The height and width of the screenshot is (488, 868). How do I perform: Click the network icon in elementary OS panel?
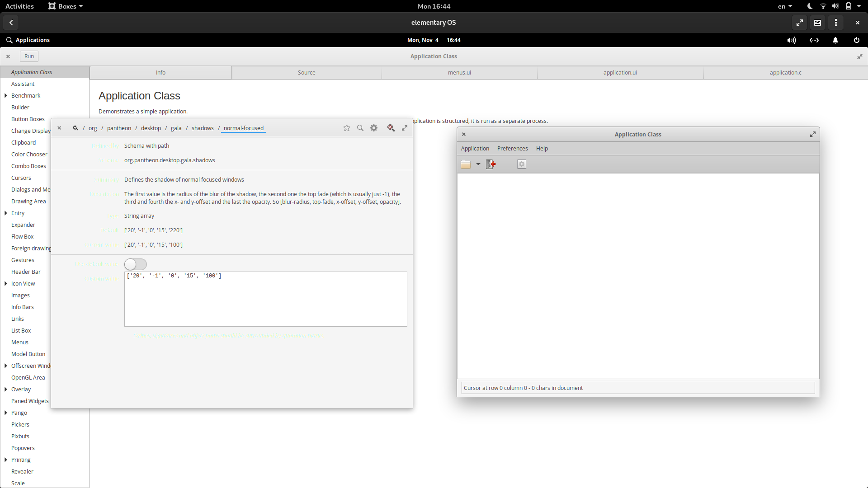click(814, 40)
